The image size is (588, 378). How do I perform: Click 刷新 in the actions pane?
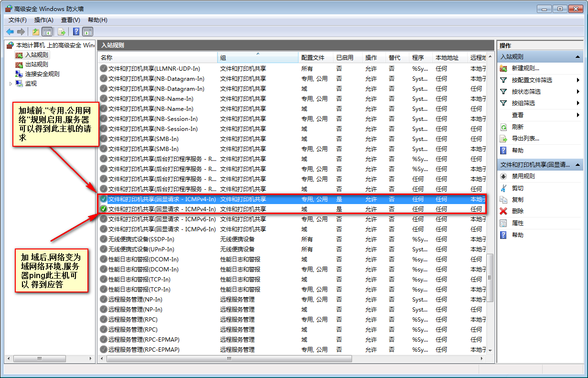point(517,127)
